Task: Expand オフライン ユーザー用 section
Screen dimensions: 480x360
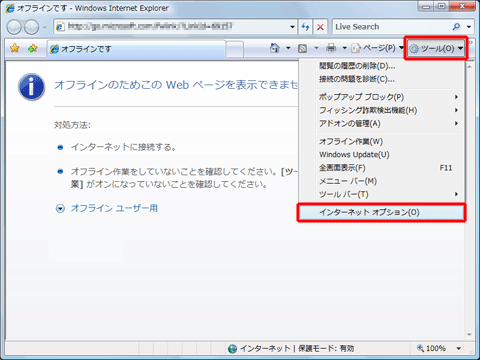Action: coord(107,208)
